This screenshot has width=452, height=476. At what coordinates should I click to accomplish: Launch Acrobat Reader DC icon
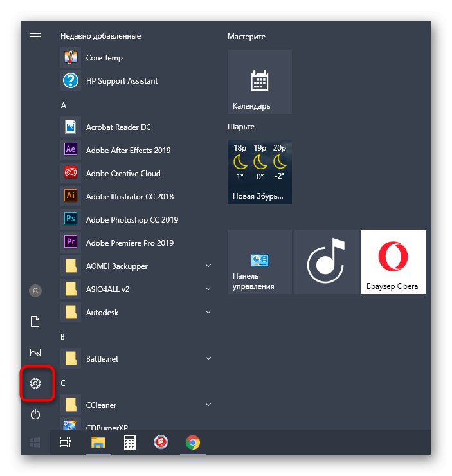pyautogui.click(x=71, y=127)
